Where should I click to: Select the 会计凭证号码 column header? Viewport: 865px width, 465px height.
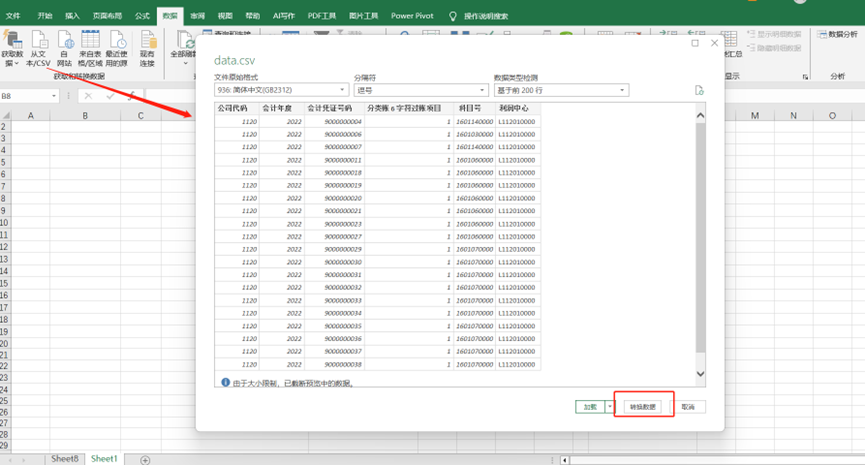pyautogui.click(x=334, y=108)
